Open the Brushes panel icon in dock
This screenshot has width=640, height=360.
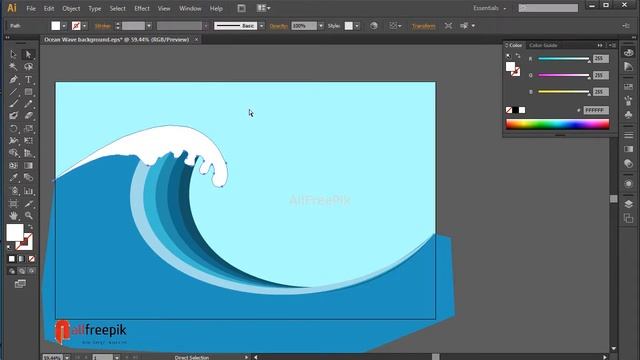[x=629, y=100]
